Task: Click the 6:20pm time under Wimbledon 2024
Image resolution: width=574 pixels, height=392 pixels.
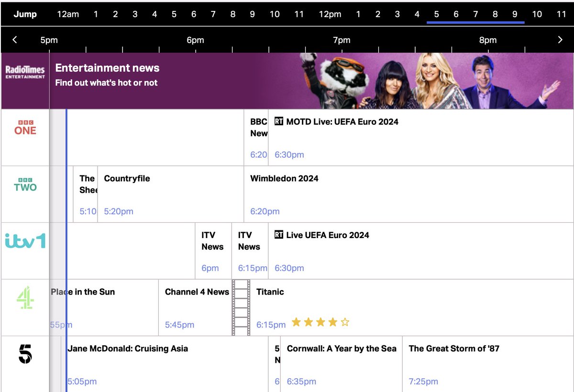Action: click(265, 211)
